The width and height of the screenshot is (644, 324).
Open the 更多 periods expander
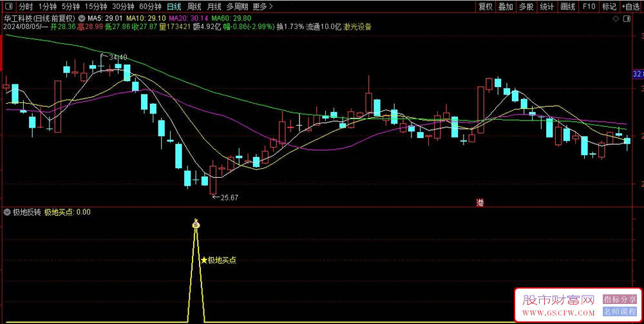tap(263, 6)
